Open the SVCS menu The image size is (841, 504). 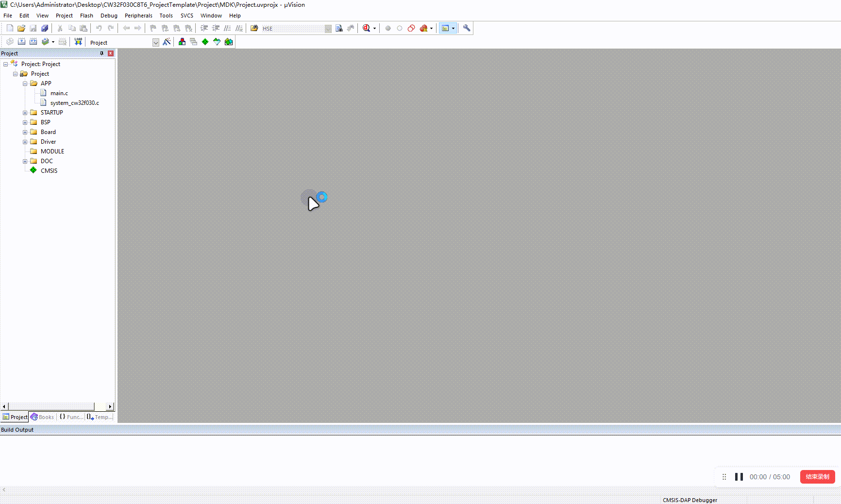click(187, 16)
